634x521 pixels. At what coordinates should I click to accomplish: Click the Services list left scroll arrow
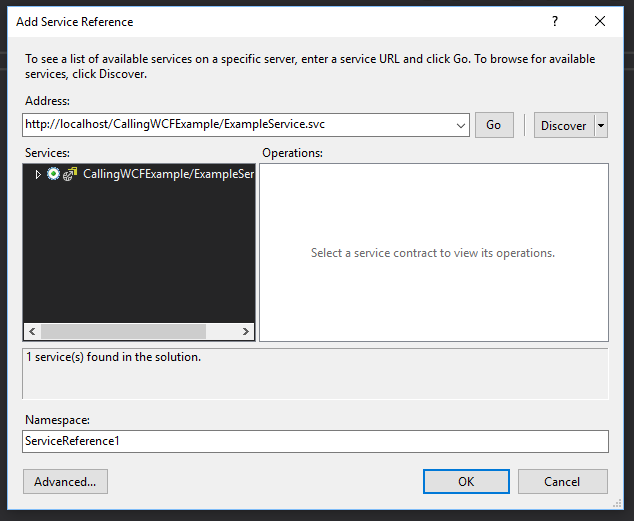(x=32, y=331)
